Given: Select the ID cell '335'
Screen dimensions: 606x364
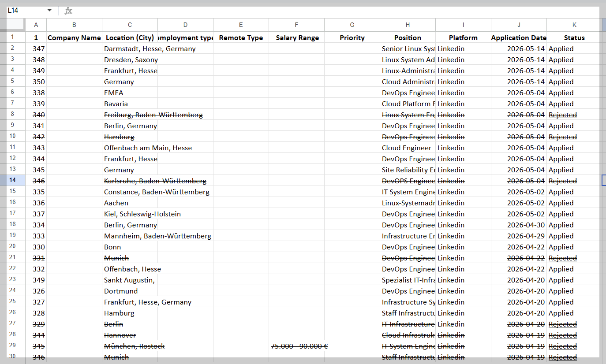Looking at the screenshot, I should click(x=36, y=192).
